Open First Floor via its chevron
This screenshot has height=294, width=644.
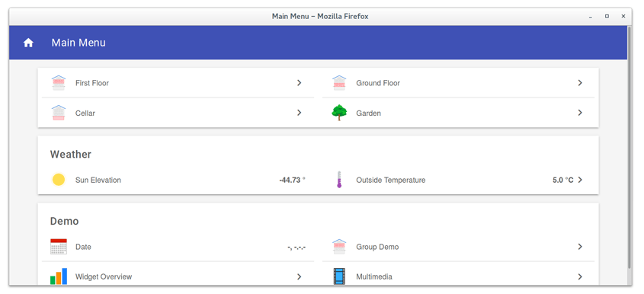pyautogui.click(x=299, y=83)
